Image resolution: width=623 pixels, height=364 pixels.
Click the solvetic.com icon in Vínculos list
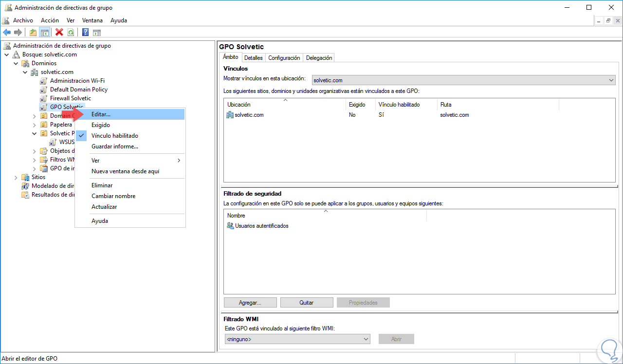click(x=230, y=115)
